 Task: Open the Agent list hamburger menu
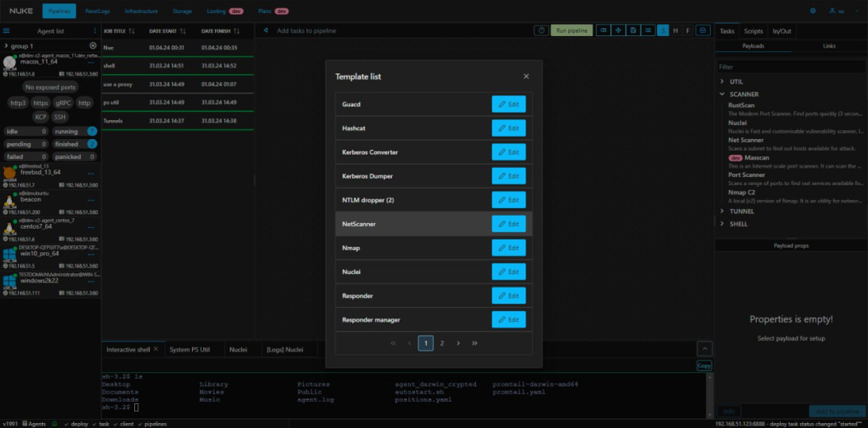[7, 31]
